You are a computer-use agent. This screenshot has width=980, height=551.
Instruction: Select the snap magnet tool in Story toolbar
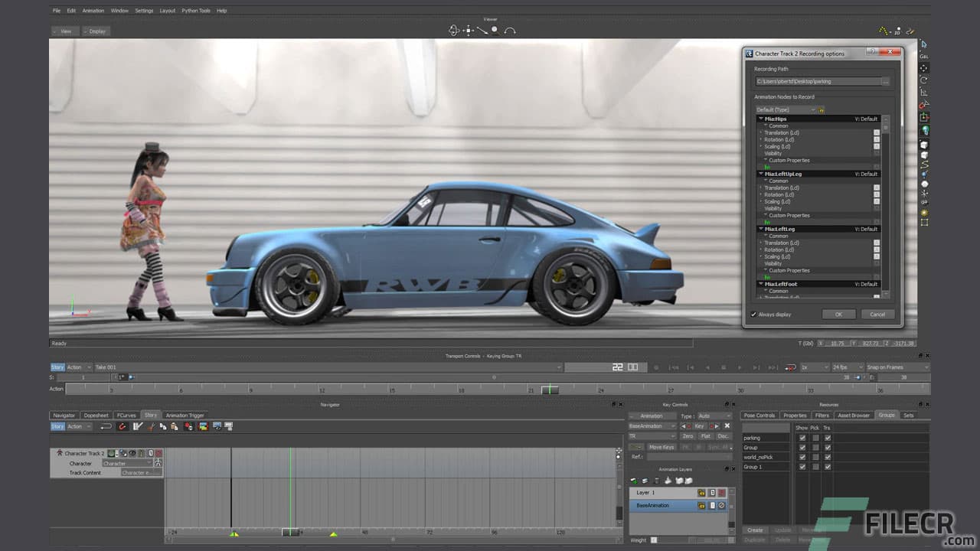tap(122, 427)
